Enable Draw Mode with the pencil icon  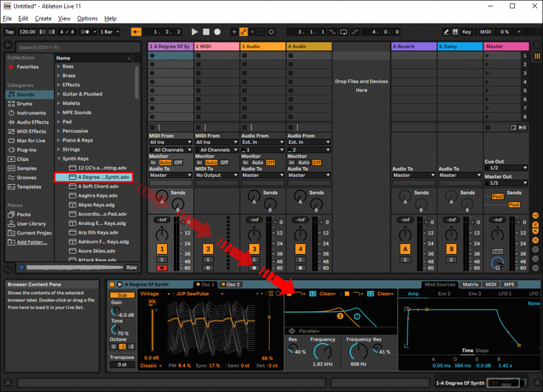[446, 32]
